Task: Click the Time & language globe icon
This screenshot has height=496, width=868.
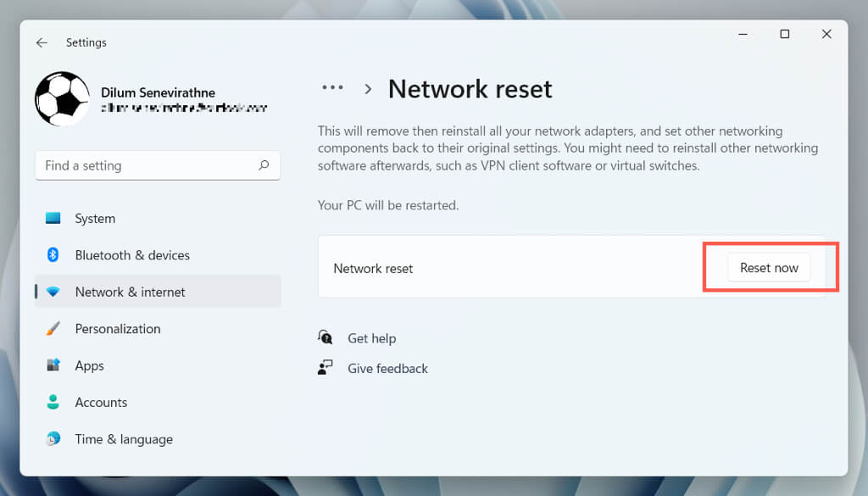Action: [x=53, y=439]
